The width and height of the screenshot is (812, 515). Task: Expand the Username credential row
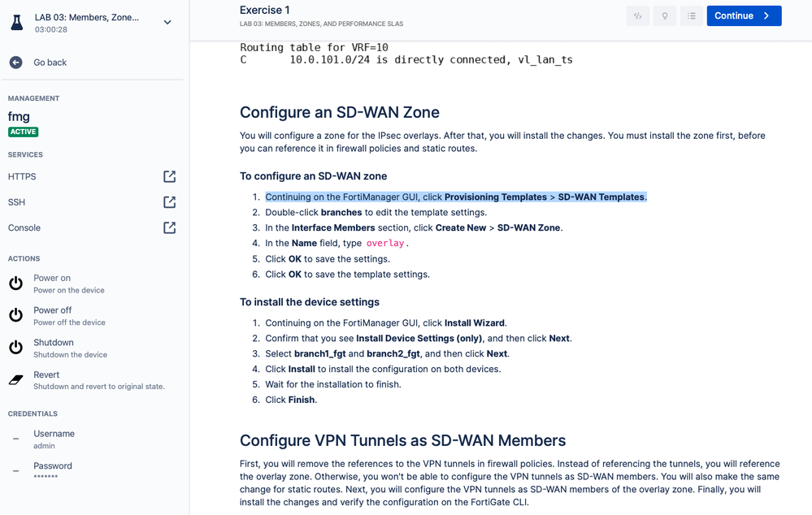click(16, 439)
